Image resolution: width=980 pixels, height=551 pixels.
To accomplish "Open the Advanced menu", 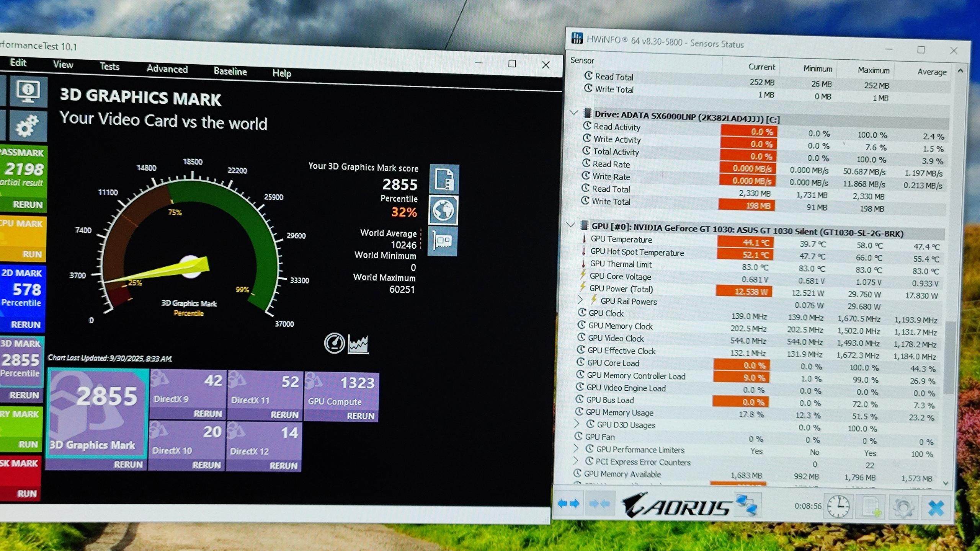I will coord(167,69).
